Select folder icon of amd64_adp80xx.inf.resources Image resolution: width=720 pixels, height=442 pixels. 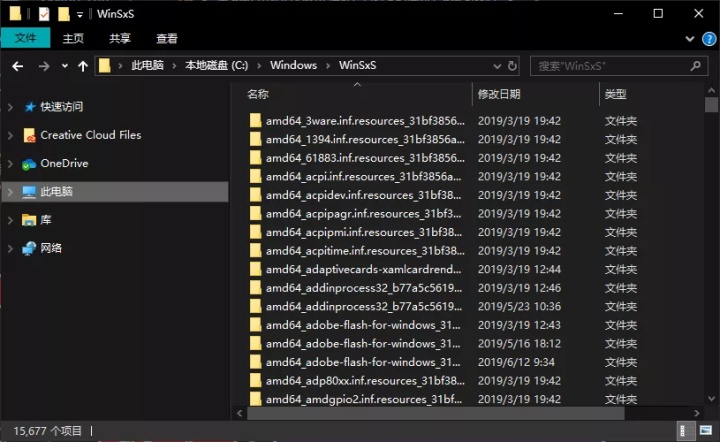pyautogui.click(x=255, y=380)
